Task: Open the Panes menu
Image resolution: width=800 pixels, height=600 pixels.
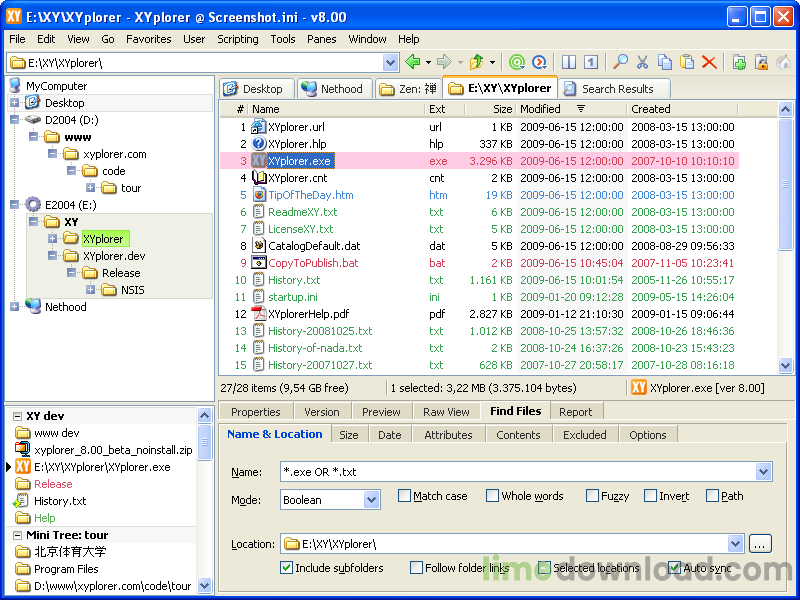Action: pos(321,39)
